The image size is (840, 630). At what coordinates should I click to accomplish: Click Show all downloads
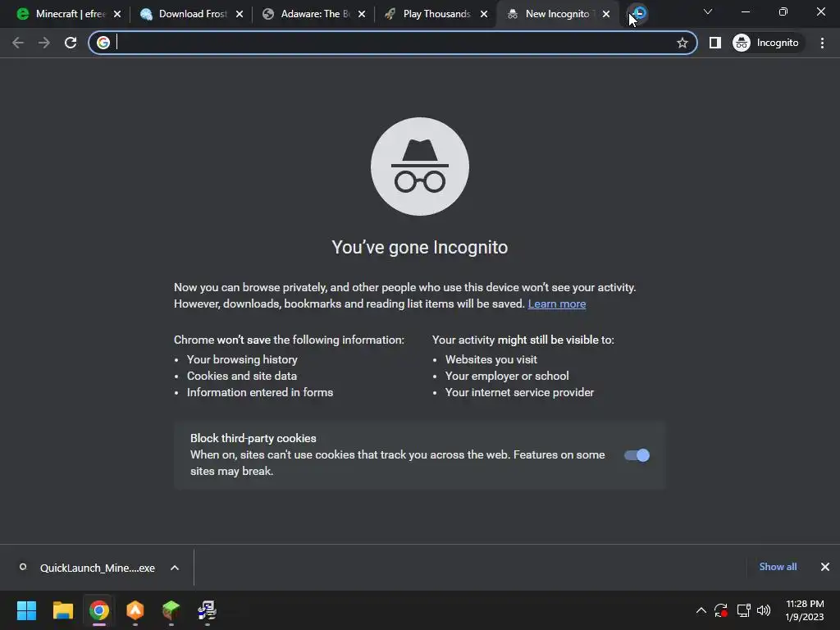click(x=778, y=567)
